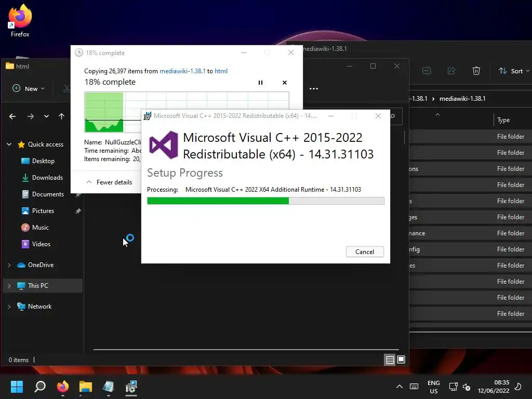Click installer title bar icon
This screenshot has width=532, height=399.
[x=147, y=116]
